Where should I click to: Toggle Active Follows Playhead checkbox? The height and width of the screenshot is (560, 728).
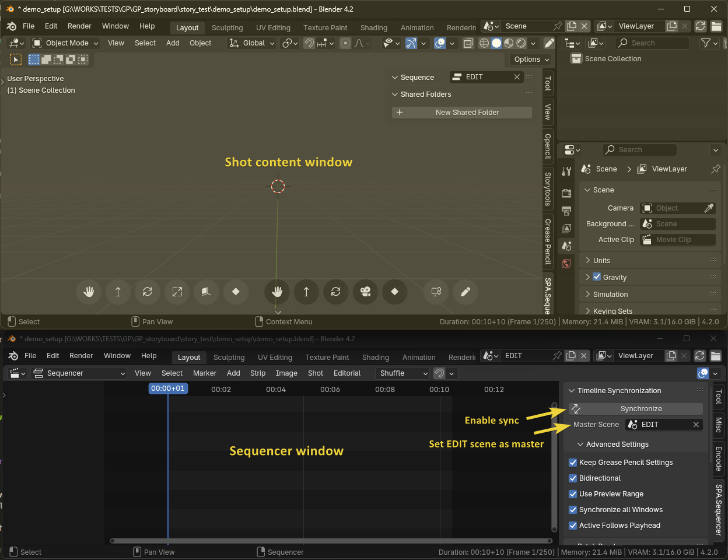pyautogui.click(x=573, y=526)
